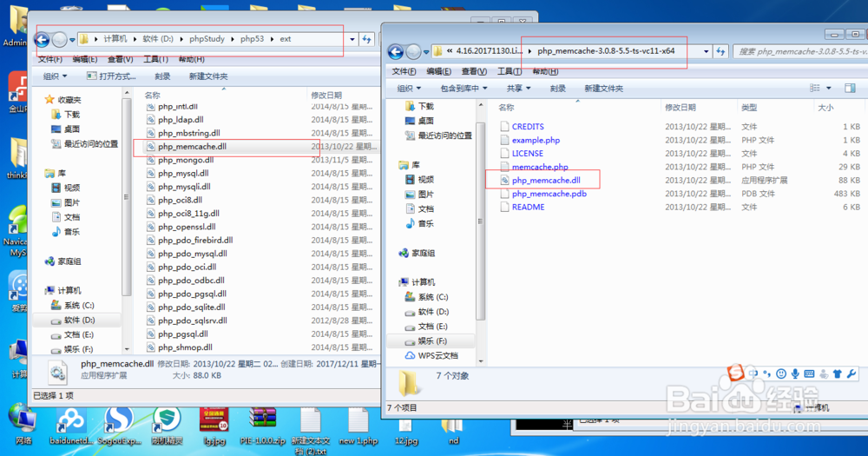Open the 文件(F) menu in the ext window
This screenshot has width=868, height=456.
click(49, 59)
